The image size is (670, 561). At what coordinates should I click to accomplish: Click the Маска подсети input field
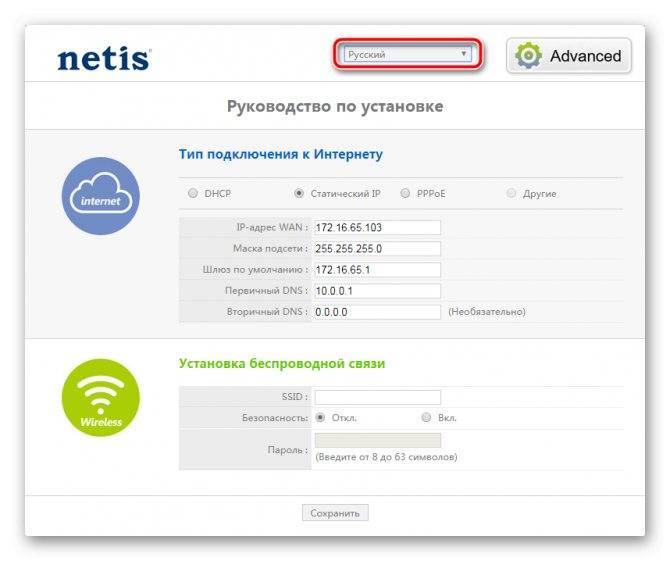[377, 248]
